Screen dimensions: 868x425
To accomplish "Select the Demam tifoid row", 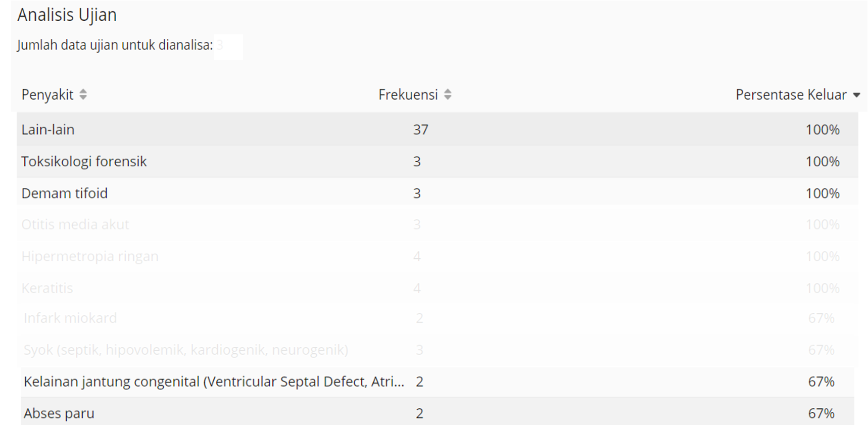I will pyautogui.click(x=438, y=193).
